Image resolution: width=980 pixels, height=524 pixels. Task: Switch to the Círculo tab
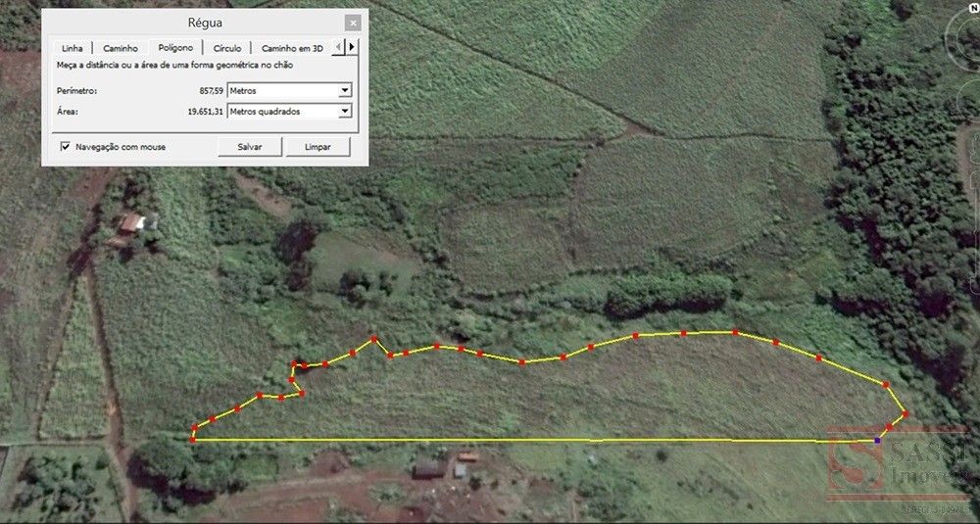227,48
